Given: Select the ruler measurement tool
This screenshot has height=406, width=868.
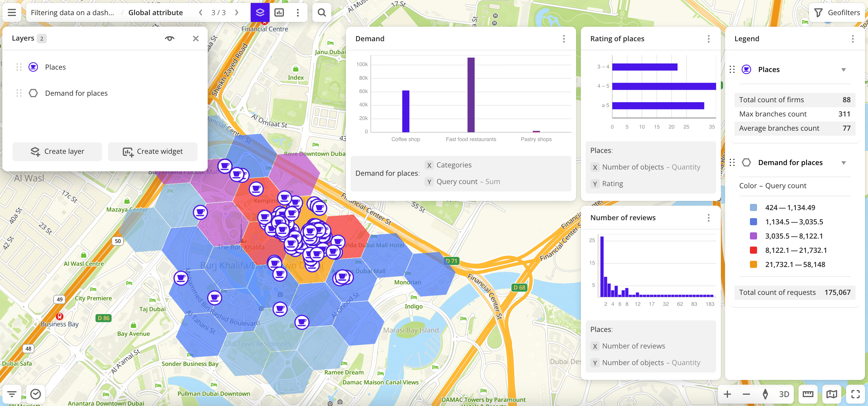Looking at the screenshot, I should coord(808,394).
